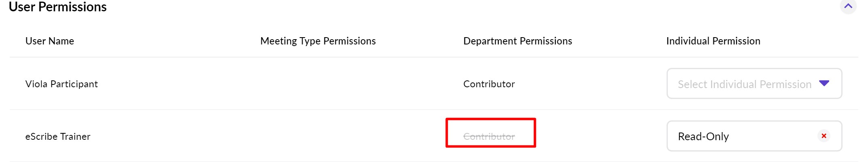
Task: Open the Select Individual Permission dropdown
Action: tap(754, 84)
